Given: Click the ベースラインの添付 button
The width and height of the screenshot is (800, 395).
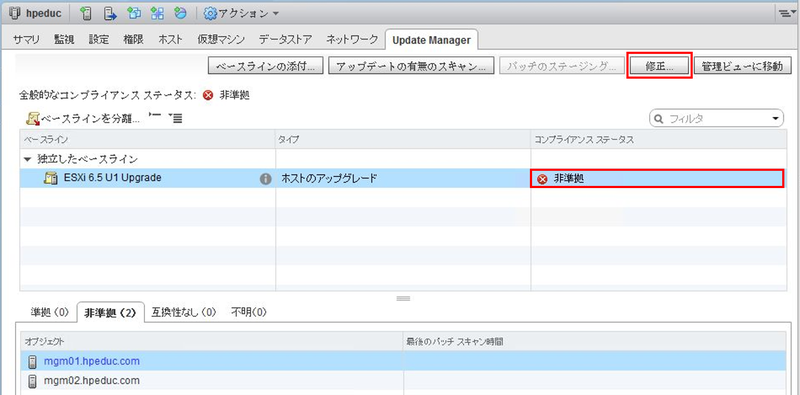Looking at the screenshot, I should [x=265, y=67].
